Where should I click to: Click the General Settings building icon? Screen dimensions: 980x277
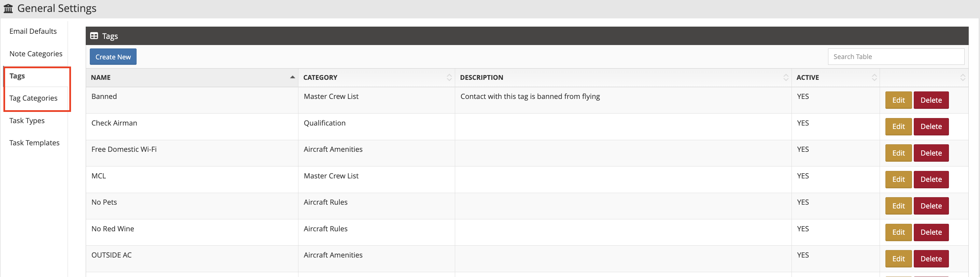click(x=8, y=9)
